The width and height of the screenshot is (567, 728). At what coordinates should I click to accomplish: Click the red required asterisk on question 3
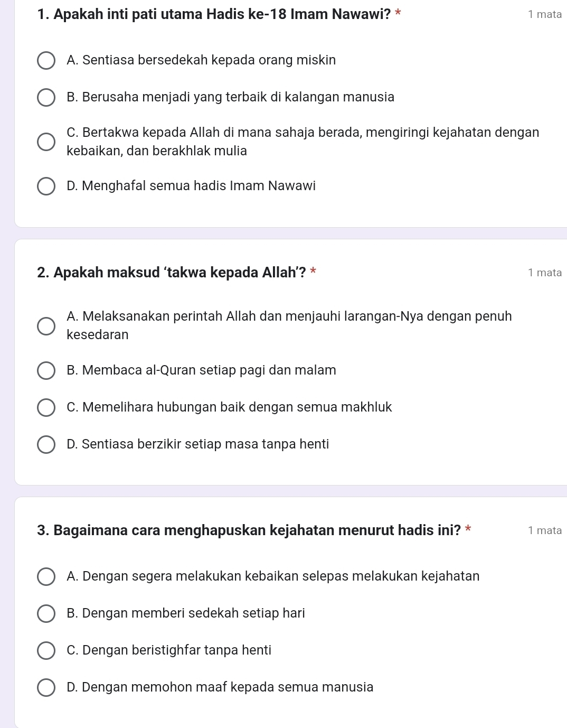(x=468, y=528)
